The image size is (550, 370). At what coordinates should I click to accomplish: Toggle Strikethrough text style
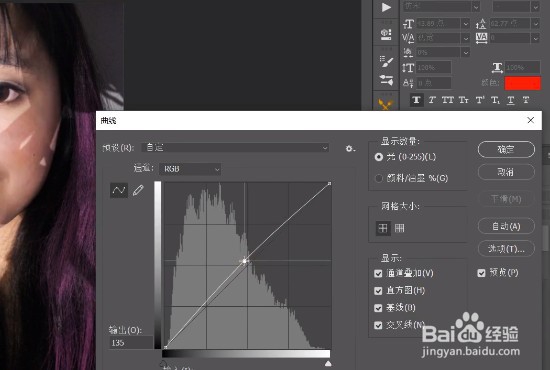click(x=525, y=100)
